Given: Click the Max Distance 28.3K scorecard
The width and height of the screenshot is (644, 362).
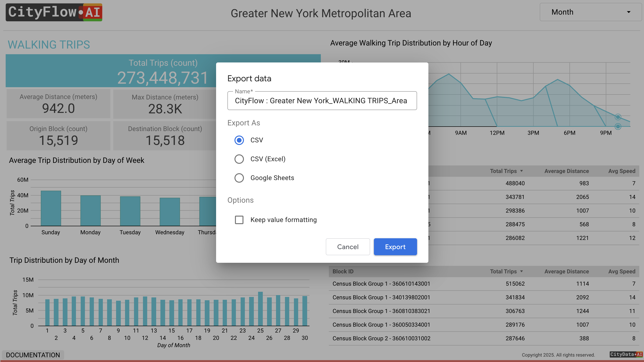Looking at the screenshot, I should click(x=165, y=104).
